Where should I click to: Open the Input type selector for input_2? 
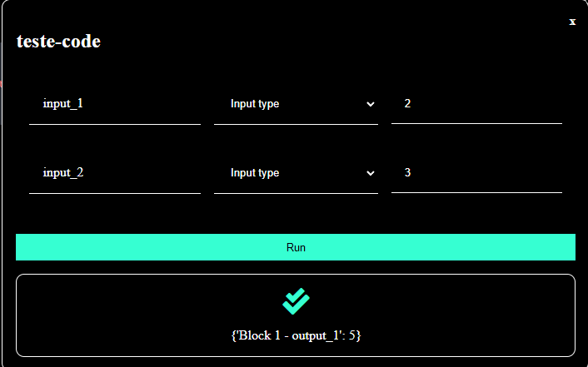point(296,173)
